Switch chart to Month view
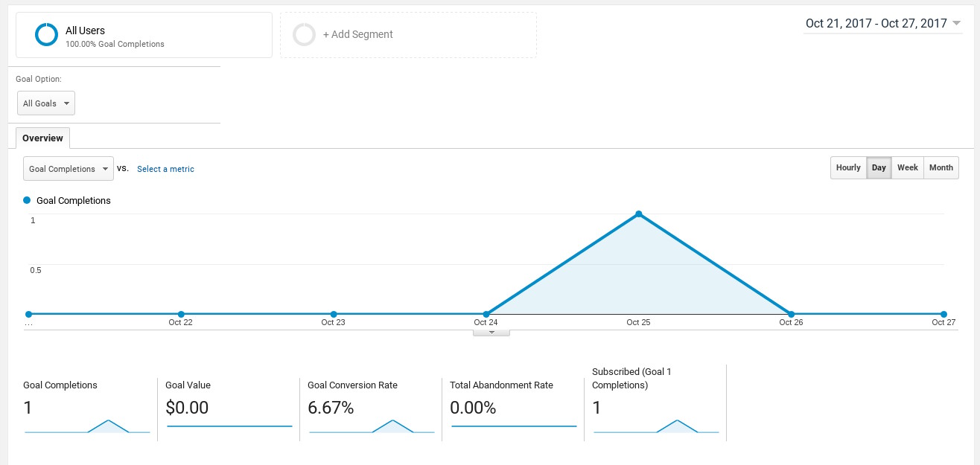 pyautogui.click(x=941, y=167)
